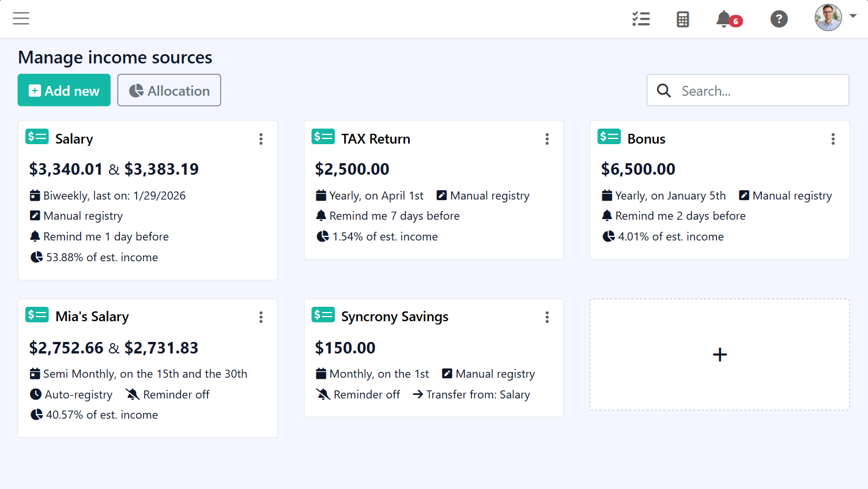Click the Salary income source icon

(x=37, y=137)
